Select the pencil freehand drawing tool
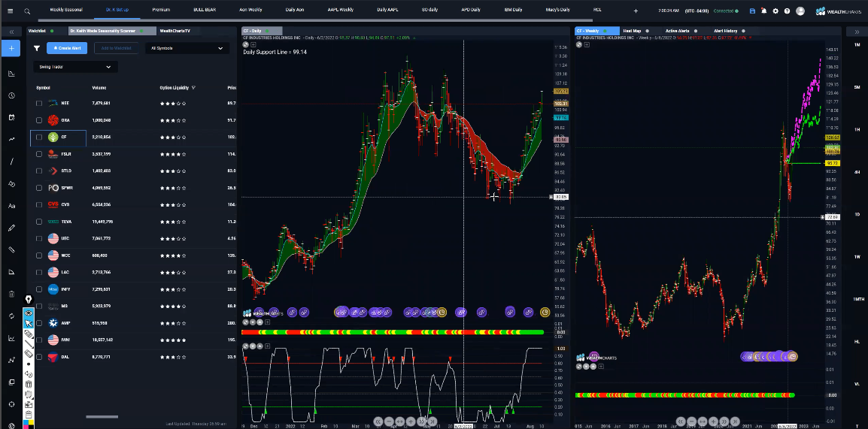The width and height of the screenshot is (868, 429). pyautogui.click(x=11, y=228)
